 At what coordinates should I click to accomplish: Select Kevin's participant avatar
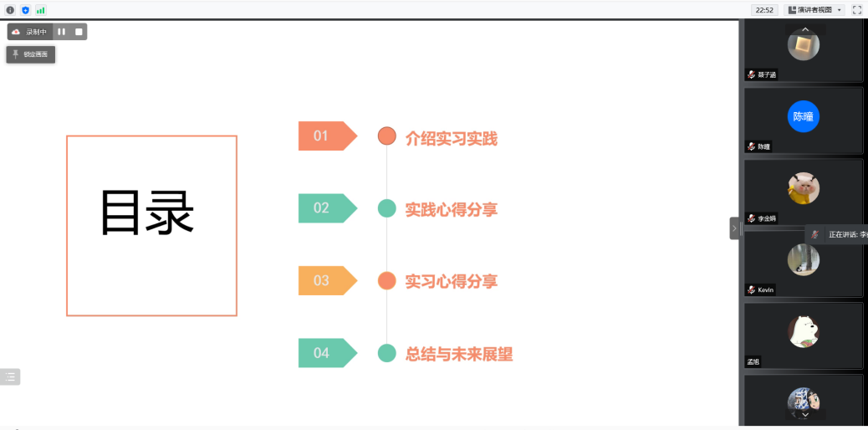coord(803,260)
